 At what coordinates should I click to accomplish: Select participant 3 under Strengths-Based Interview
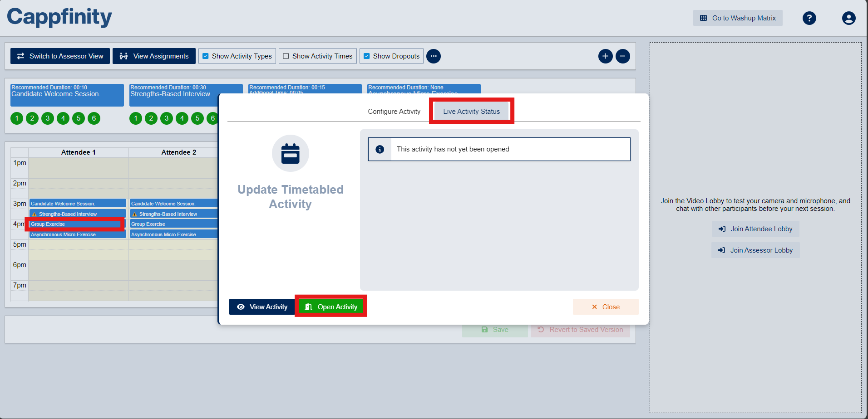[x=167, y=118]
